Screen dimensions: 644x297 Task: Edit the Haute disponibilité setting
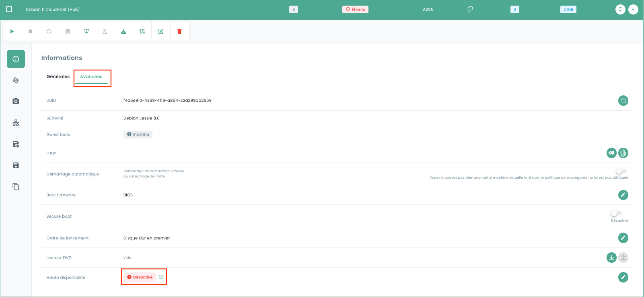pyautogui.click(x=623, y=277)
